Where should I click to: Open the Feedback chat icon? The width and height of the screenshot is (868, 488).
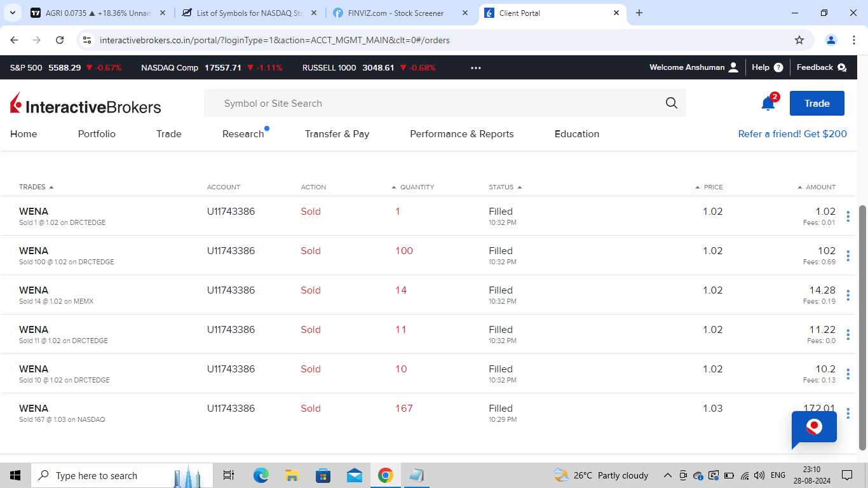point(842,67)
